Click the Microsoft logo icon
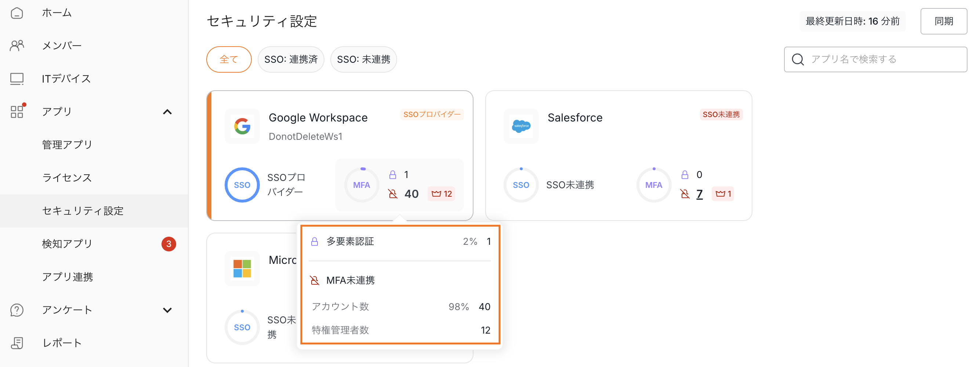The width and height of the screenshot is (980, 367). (242, 269)
